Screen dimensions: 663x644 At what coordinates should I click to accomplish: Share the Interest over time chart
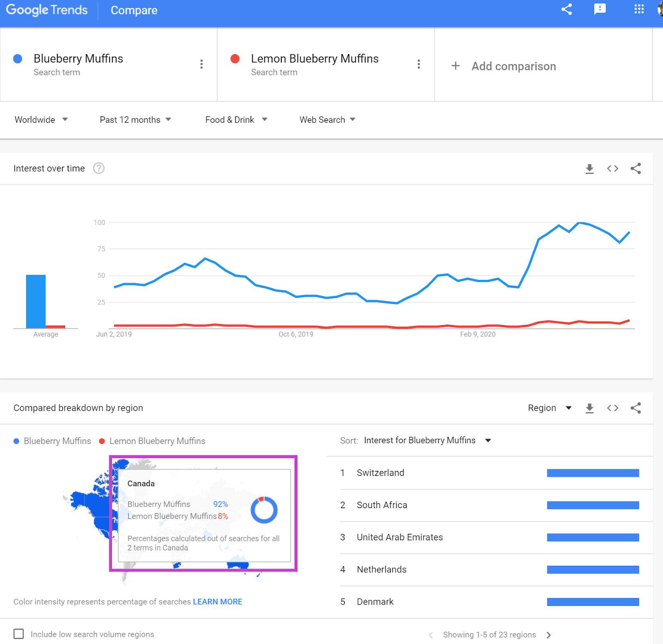pyautogui.click(x=636, y=168)
